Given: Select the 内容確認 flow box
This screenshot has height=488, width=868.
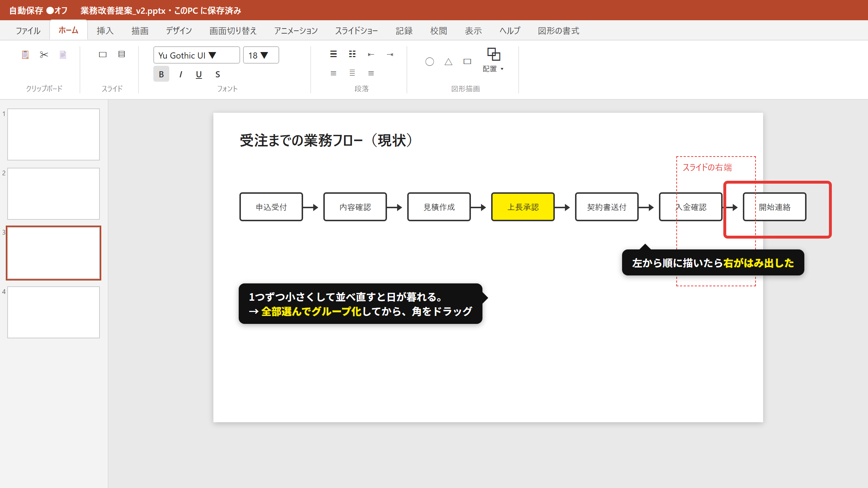Looking at the screenshot, I should tap(355, 207).
